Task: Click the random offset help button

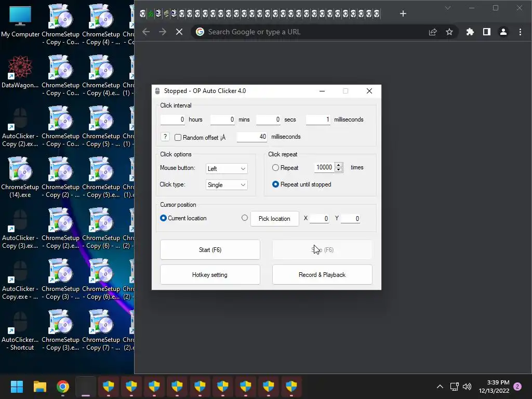Action: point(165,137)
